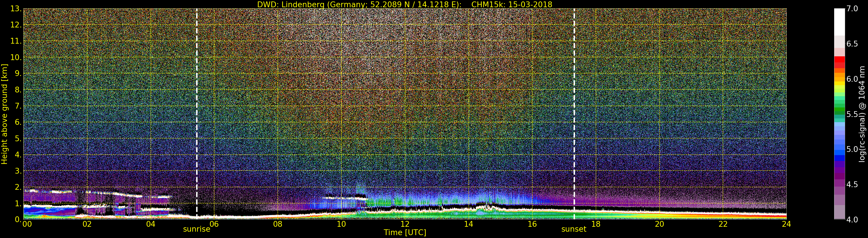Click the time axis tick label '06'
Screen dimensions: 868x238
pyautogui.click(x=214, y=224)
